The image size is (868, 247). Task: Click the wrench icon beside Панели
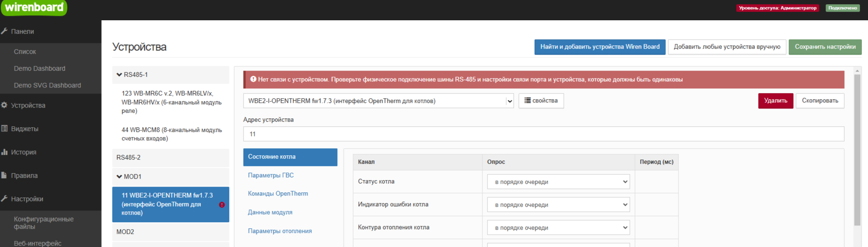tap(4, 31)
